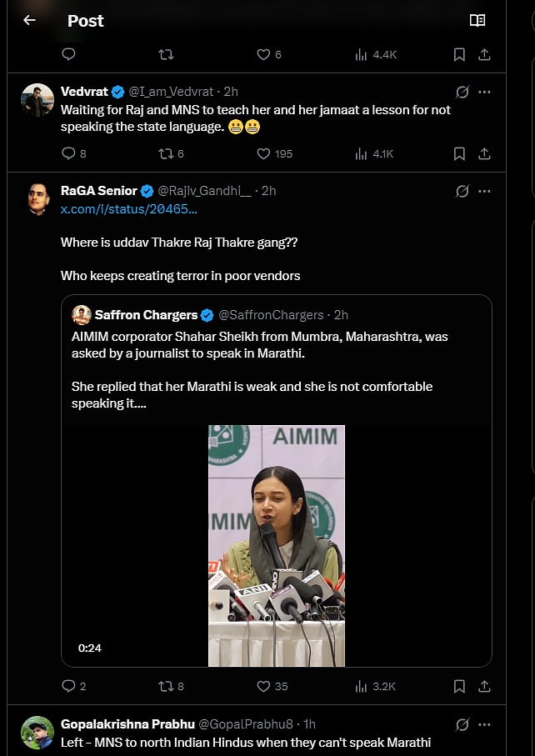Screen dimensions: 535x756
Task: Play the AIMIM press conference video
Action: [x=276, y=546]
